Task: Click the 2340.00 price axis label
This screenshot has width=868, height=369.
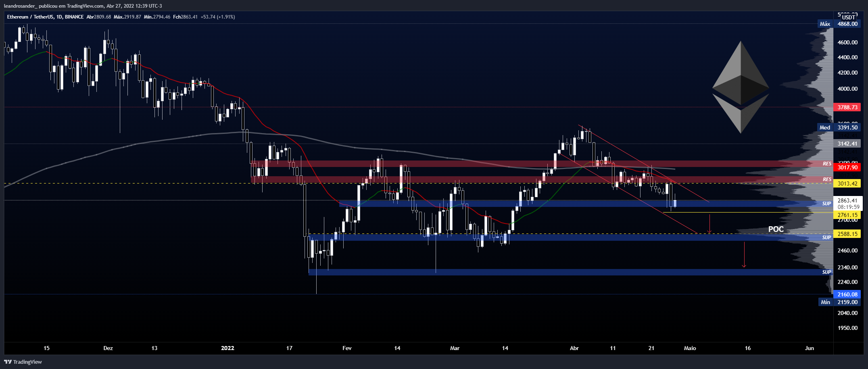Action: 847,267
